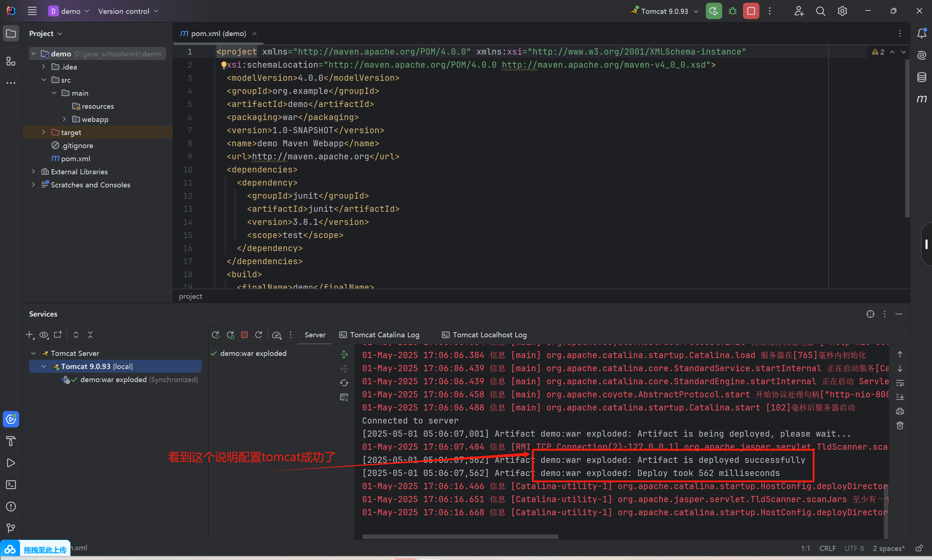932x560 pixels.
Task: Click the console horizontal scrollbar
Action: pyautogui.click(x=460, y=536)
